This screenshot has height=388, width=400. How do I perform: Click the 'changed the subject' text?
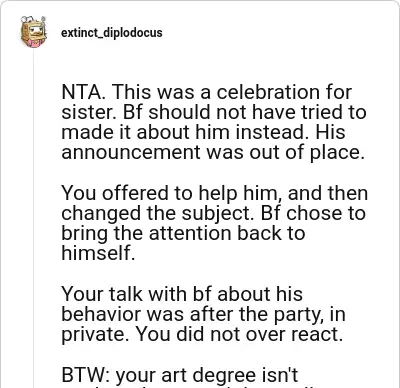click(x=156, y=213)
